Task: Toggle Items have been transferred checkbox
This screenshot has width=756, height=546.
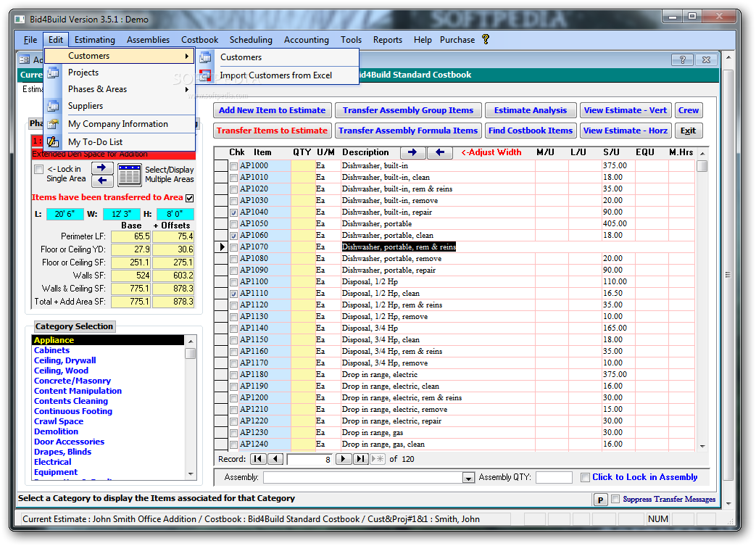Action: (189, 198)
